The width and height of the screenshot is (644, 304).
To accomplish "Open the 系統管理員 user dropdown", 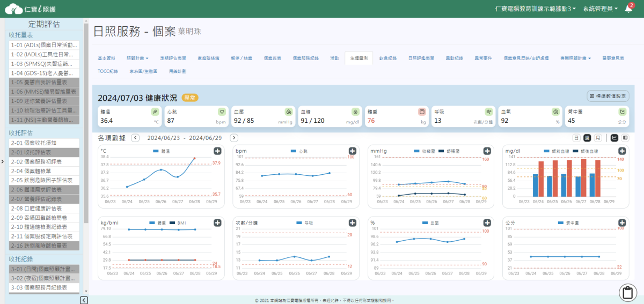I will [600, 9].
